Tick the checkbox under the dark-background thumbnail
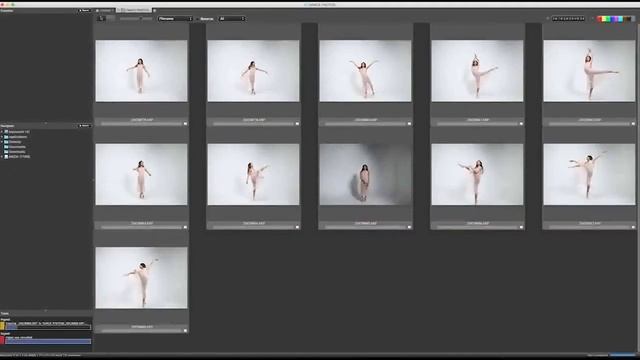This screenshot has height=360, width=640. click(409, 227)
